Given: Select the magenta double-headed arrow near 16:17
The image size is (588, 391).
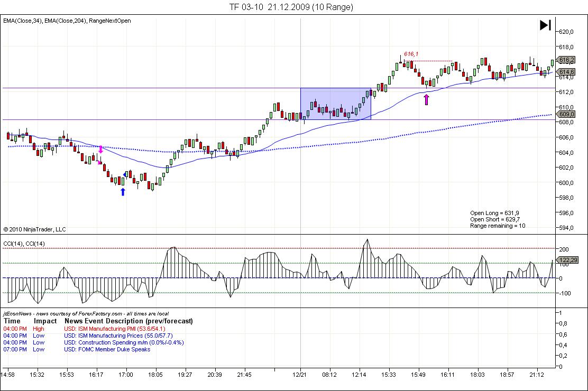Looking at the screenshot, I should coord(100,150).
